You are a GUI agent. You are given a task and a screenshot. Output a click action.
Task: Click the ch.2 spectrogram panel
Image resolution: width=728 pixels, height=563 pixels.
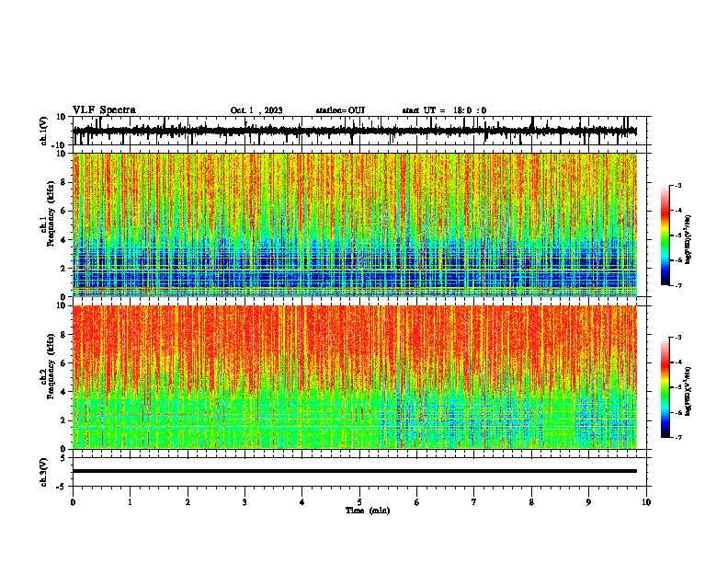[355, 377]
